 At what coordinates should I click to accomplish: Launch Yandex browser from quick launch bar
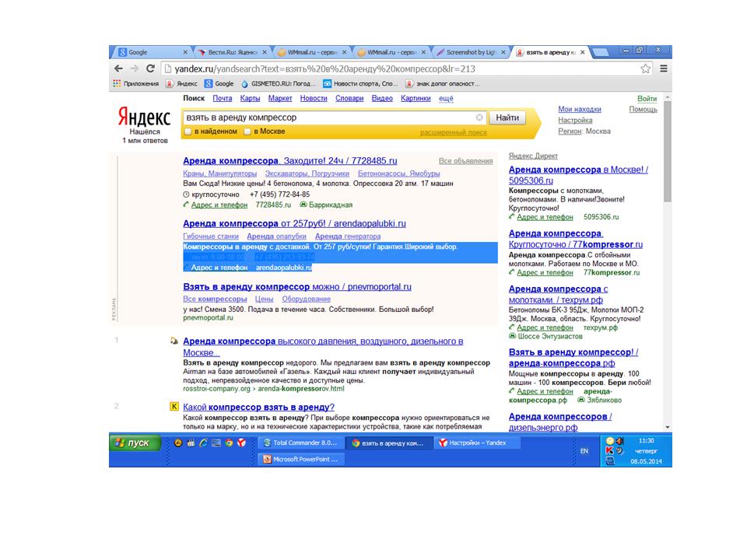pos(241,443)
